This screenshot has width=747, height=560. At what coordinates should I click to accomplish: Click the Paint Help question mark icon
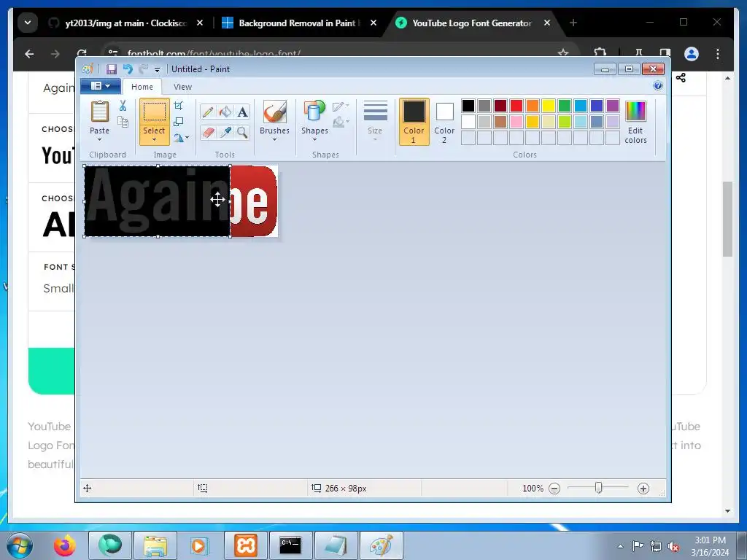[658, 85]
